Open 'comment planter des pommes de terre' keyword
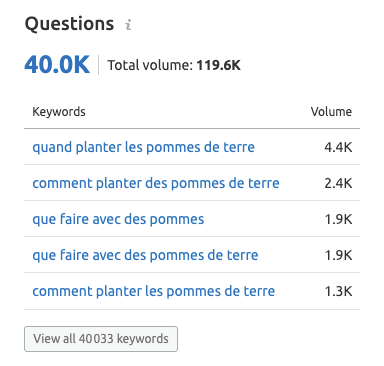This screenshot has width=384, height=366. [x=156, y=183]
